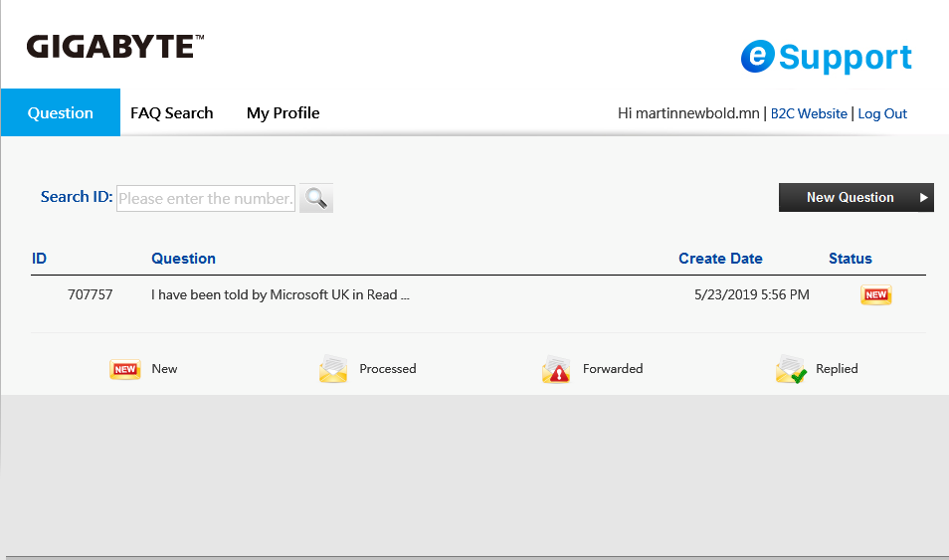Click the NEW status icon for ticket 707757

[x=875, y=294]
